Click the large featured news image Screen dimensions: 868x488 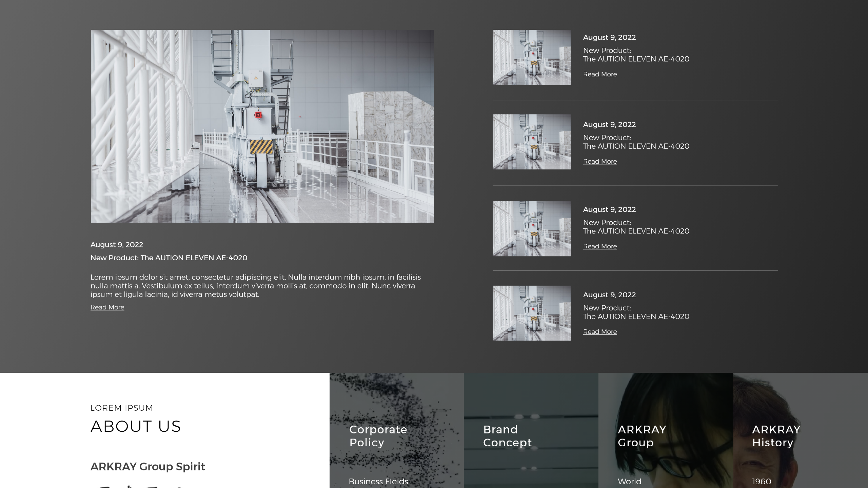click(262, 126)
